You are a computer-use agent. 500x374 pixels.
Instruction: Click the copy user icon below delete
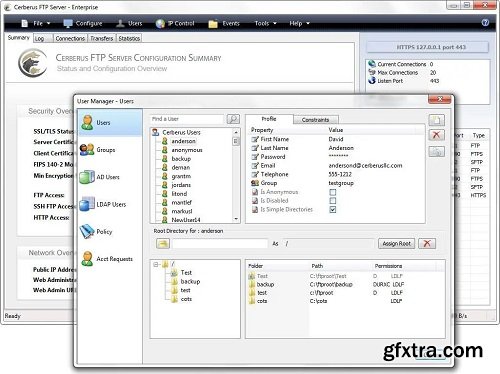tap(437, 152)
